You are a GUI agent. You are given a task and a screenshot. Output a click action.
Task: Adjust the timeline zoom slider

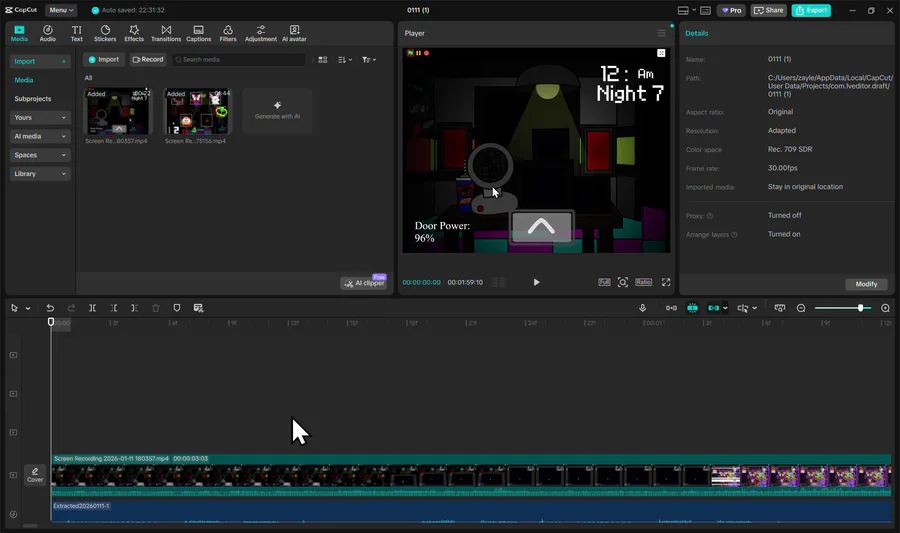tap(843, 308)
